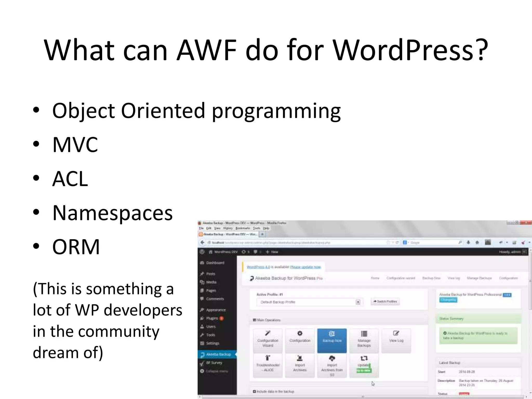Open Import Archives from S3 tile
Image resolution: width=532 pixels, height=399 pixels.
pyautogui.click(x=332, y=365)
